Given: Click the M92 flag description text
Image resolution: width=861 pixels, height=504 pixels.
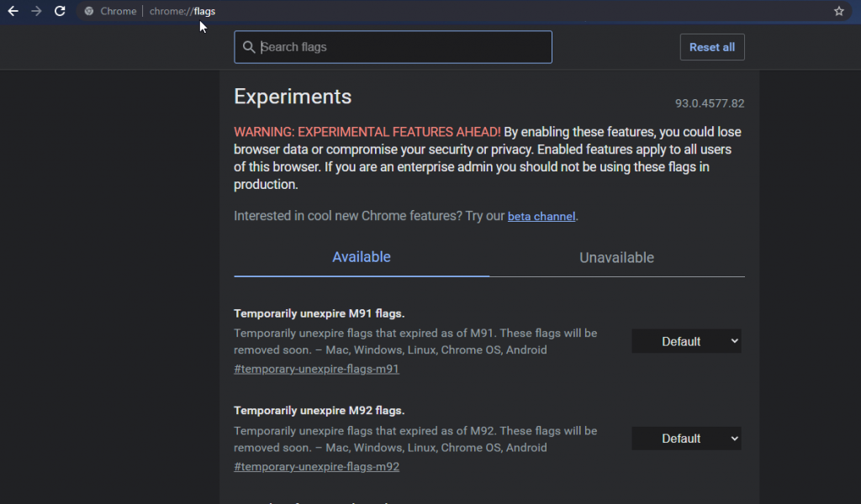Looking at the screenshot, I should (415, 439).
